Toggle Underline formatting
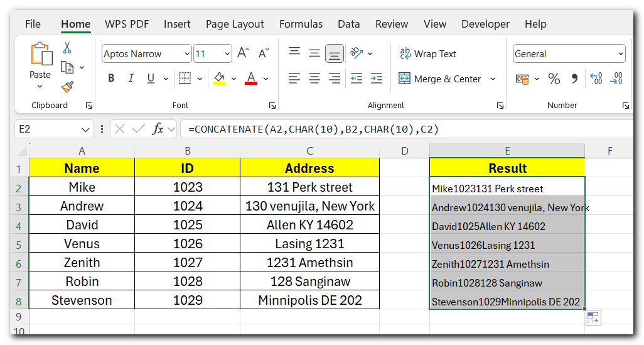The image size is (644, 345). click(151, 78)
